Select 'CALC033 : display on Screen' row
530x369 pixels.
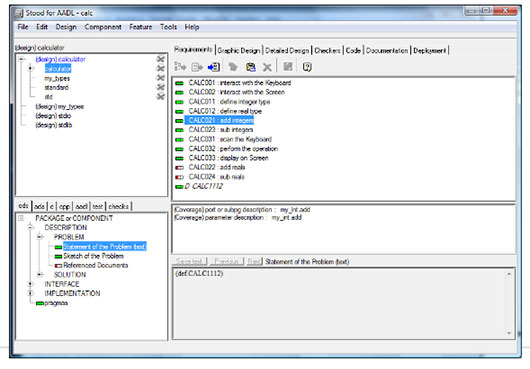[x=228, y=158]
